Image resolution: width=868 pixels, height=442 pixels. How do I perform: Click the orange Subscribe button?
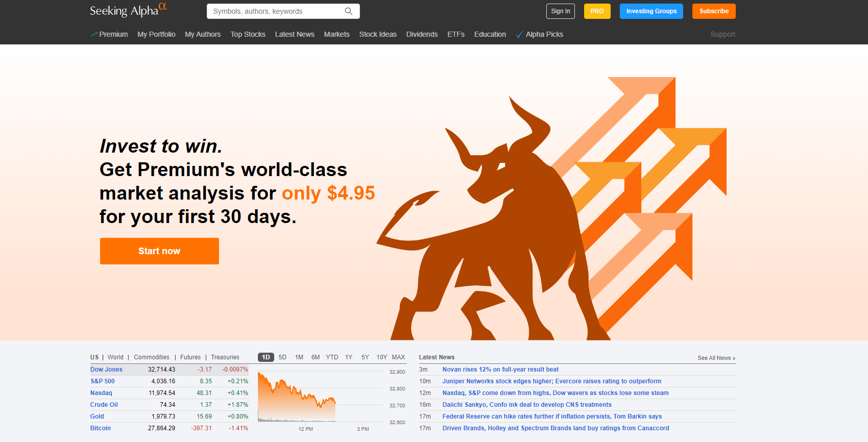click(x=714, y=11)
